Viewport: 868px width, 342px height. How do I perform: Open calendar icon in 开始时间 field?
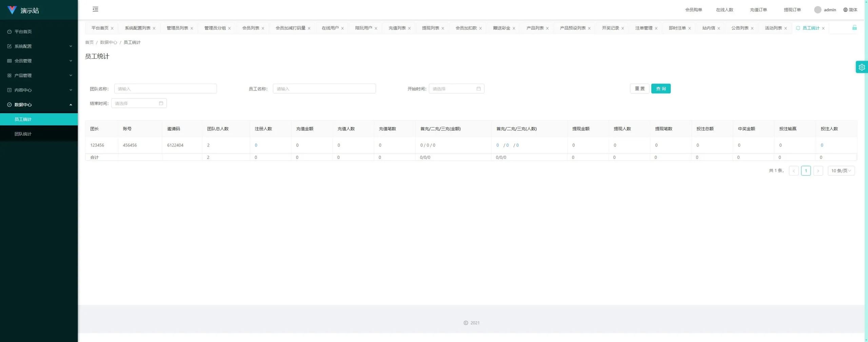(478, 89)
